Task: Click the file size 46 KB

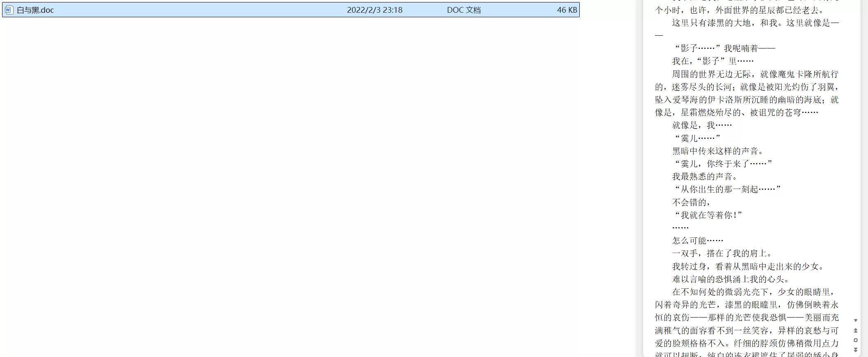Action: pyautogui.click(x=567, y=10)
